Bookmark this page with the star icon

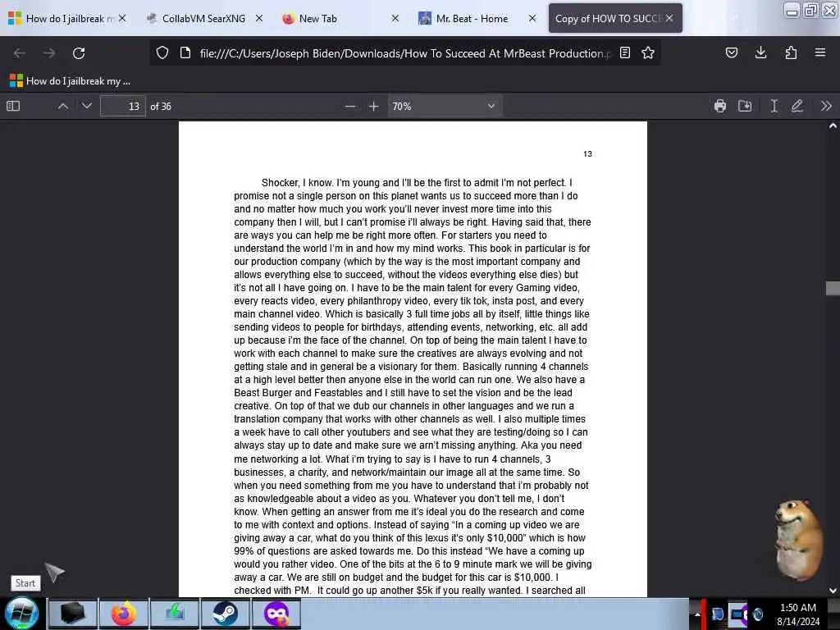(648, 52)
